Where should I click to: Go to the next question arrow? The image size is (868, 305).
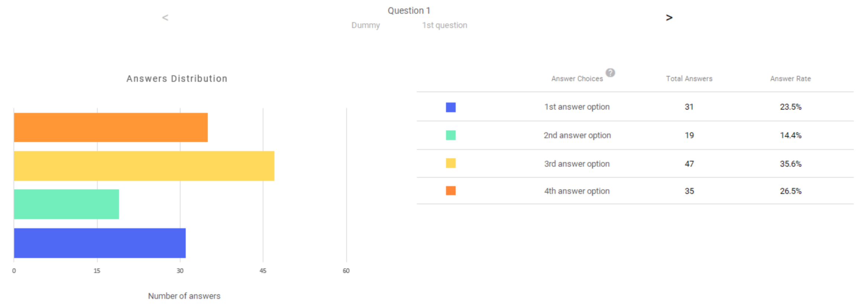[669, 17]
